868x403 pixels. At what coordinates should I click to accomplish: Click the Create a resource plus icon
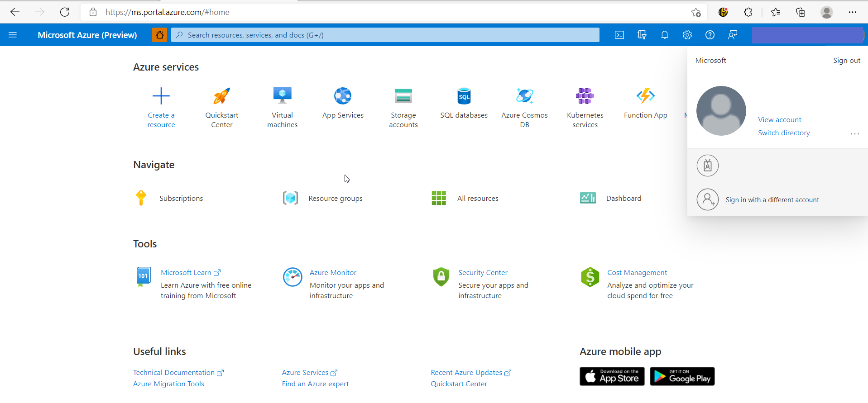pyautogui.click(x=161, y=96)
